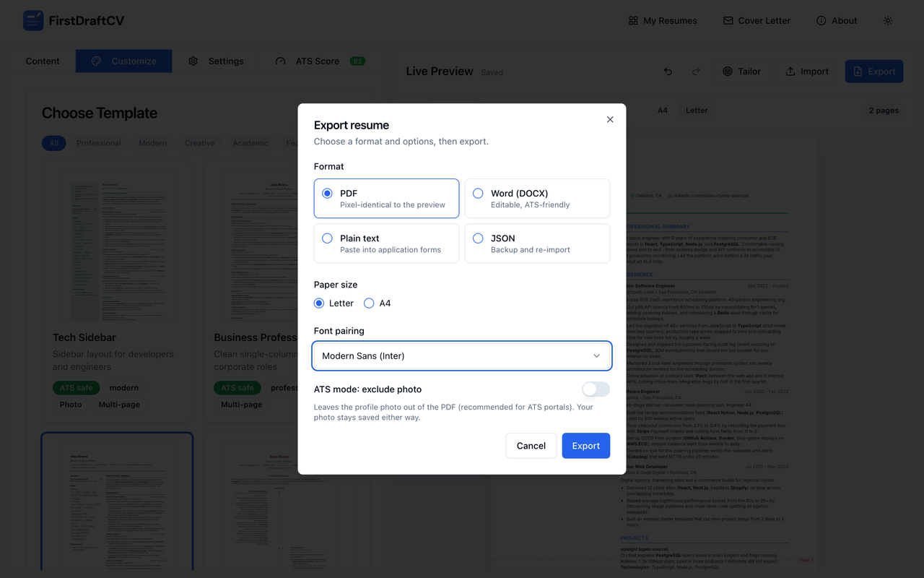Cancel the export dialog
The image size is (924, 578).
[x=531, y=446]
